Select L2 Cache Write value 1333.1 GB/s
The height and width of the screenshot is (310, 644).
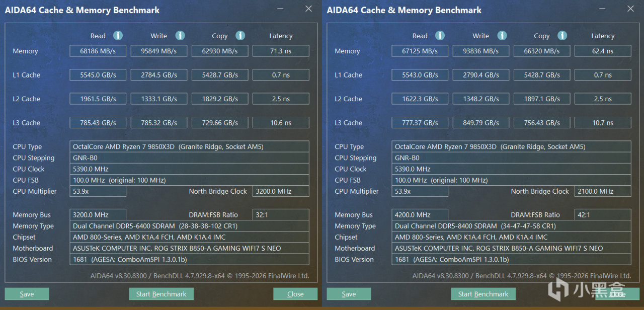[159, 99]
